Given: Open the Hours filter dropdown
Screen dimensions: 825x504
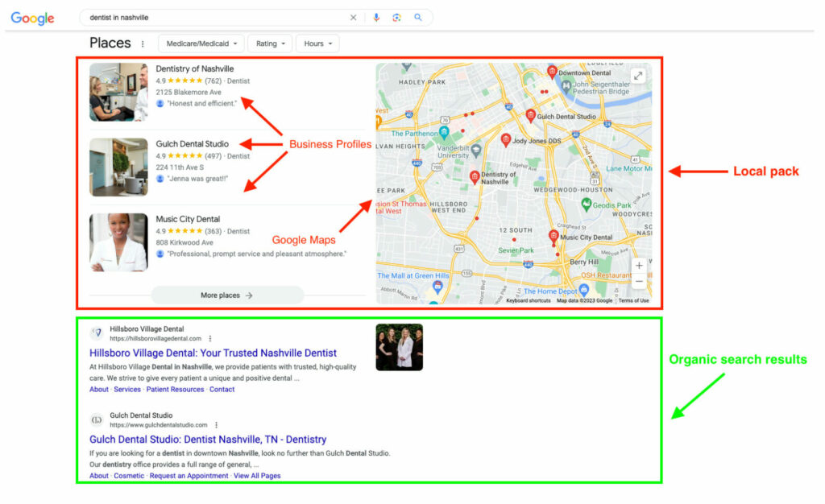Looking at the screenshot, I should tap(317, 43).
